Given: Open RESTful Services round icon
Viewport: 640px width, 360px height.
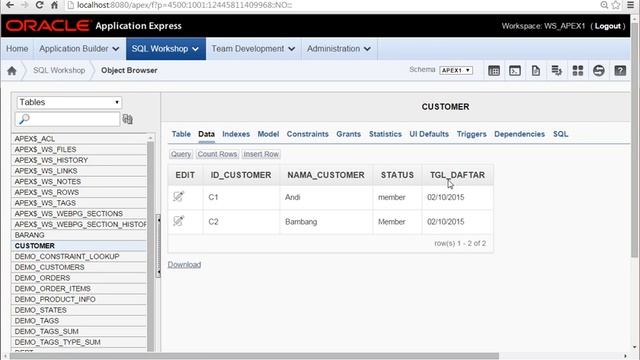Looking at the screenshot, I should tap(599, 71).
